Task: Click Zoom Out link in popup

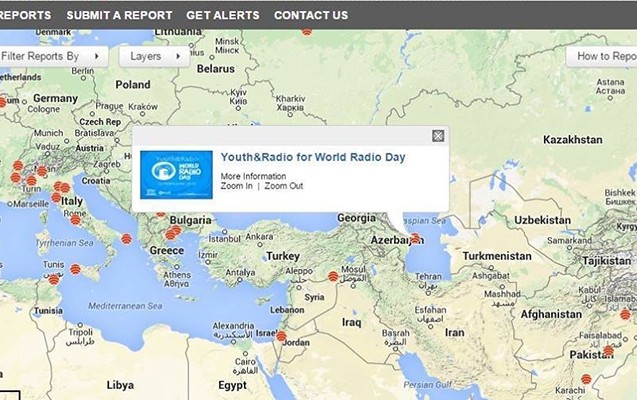Action: click(x=284, y=186)
